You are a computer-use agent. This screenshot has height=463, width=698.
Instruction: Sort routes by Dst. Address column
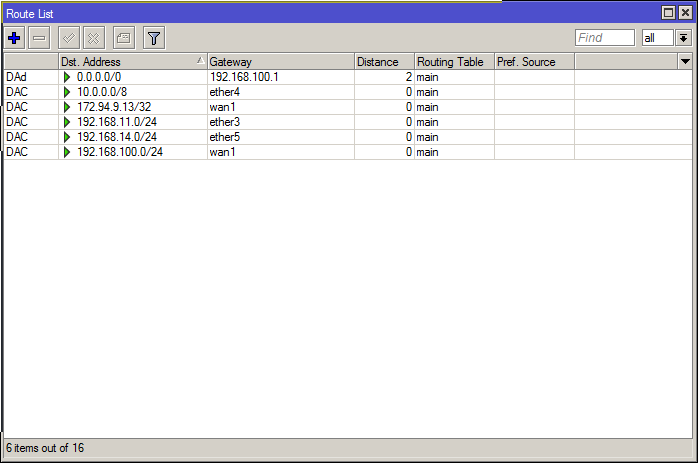click(x=131, y=62)
